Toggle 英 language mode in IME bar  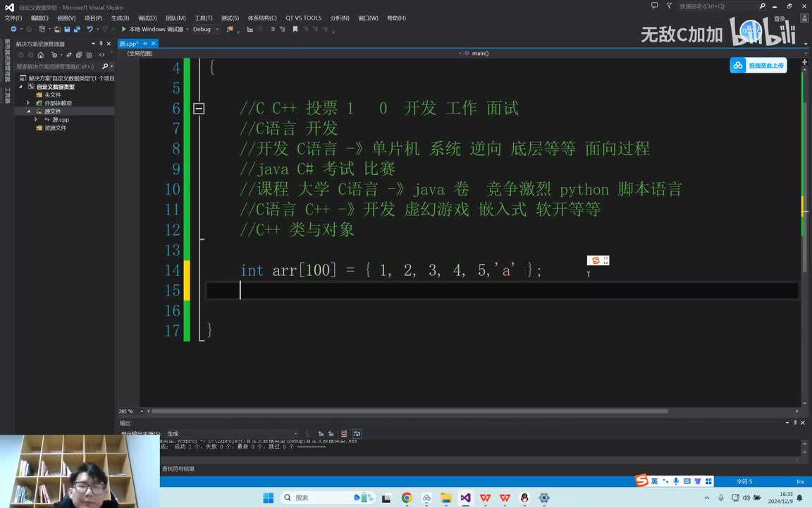click(x=655, y=481)
